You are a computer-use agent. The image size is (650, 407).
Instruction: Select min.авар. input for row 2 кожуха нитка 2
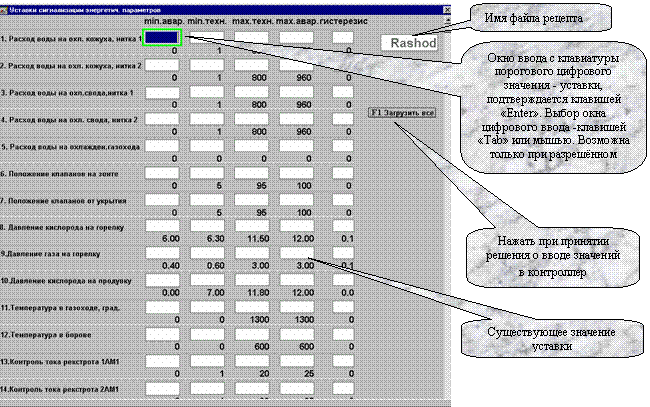[162, 65]
